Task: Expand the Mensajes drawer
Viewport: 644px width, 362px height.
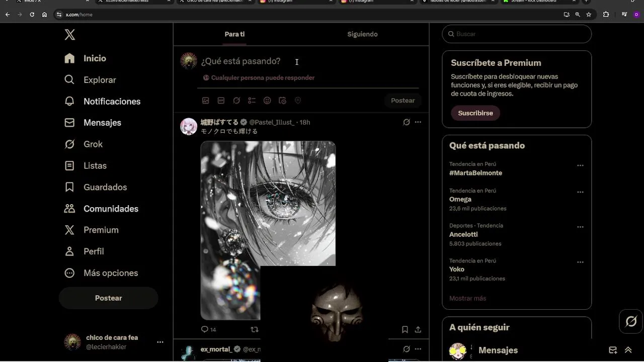Action: (x=628, y=350)
